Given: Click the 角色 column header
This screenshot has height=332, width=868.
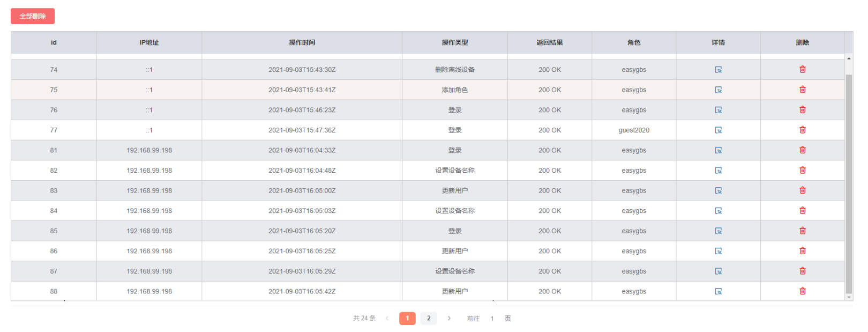Looking at the screenshot, I should click(x=634, y=42).
